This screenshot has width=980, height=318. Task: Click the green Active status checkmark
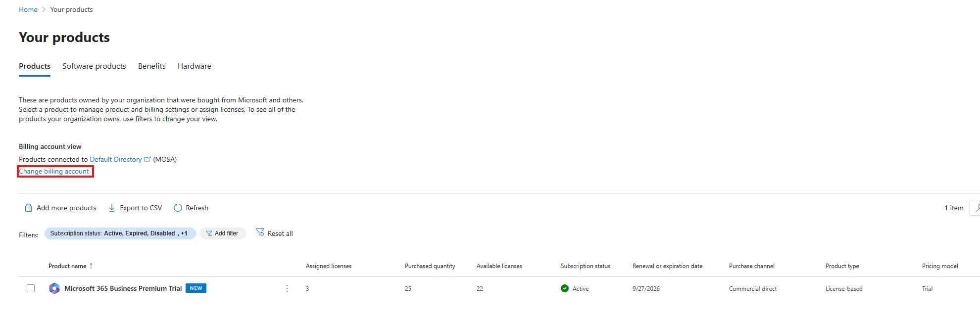click(565, 288)
